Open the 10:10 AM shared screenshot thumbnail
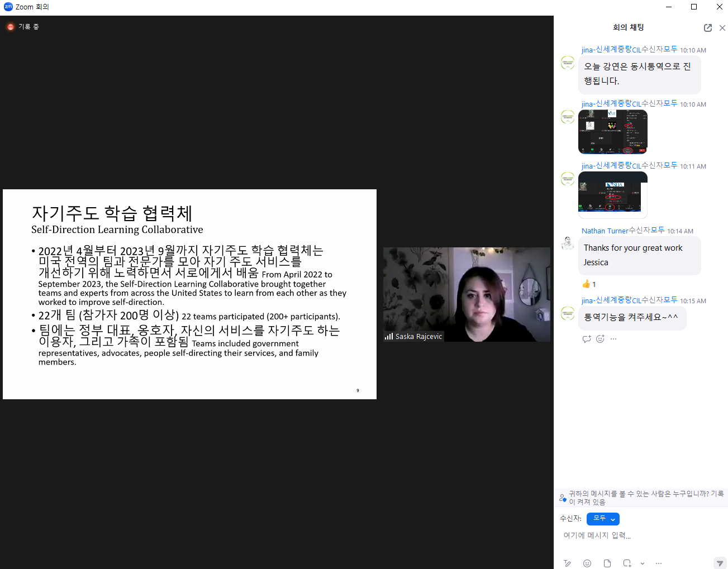 tap(612, 132)
